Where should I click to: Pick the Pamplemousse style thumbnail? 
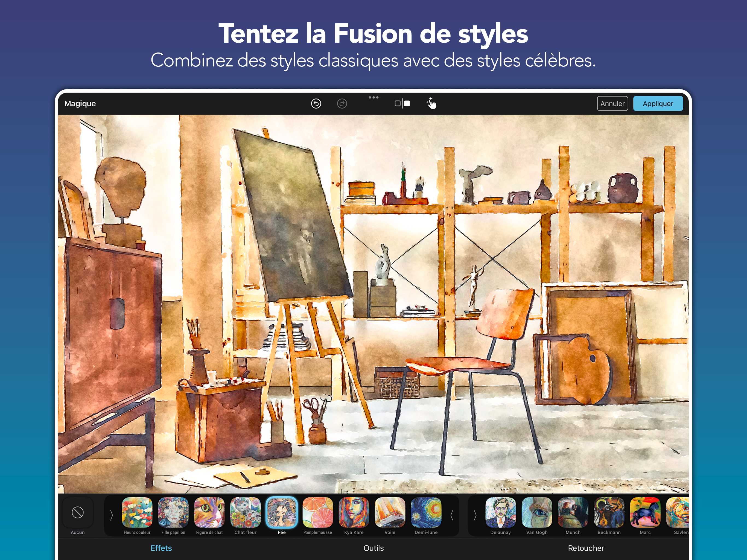318,512
